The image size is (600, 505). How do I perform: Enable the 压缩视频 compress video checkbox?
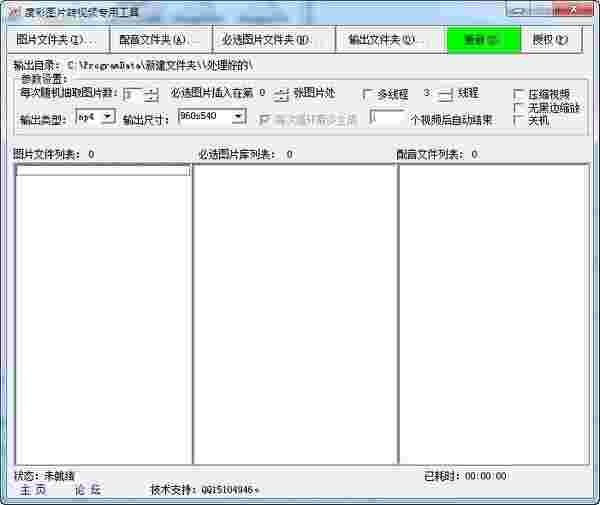518,94
